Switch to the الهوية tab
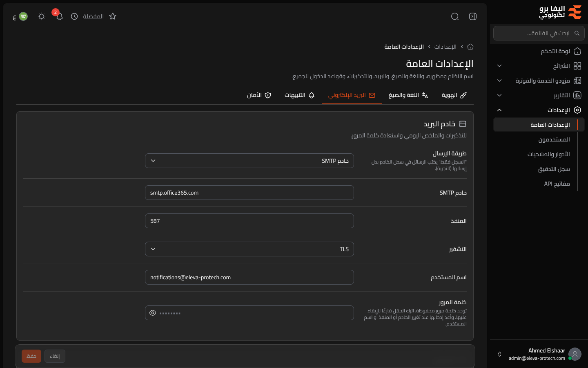Screen dimensions: 588x368 coord(454,95)
